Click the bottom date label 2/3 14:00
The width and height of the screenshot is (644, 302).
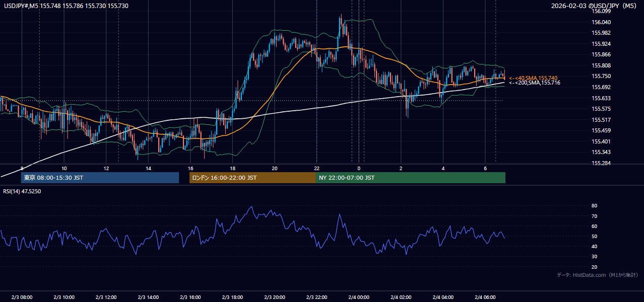(148, 297)
